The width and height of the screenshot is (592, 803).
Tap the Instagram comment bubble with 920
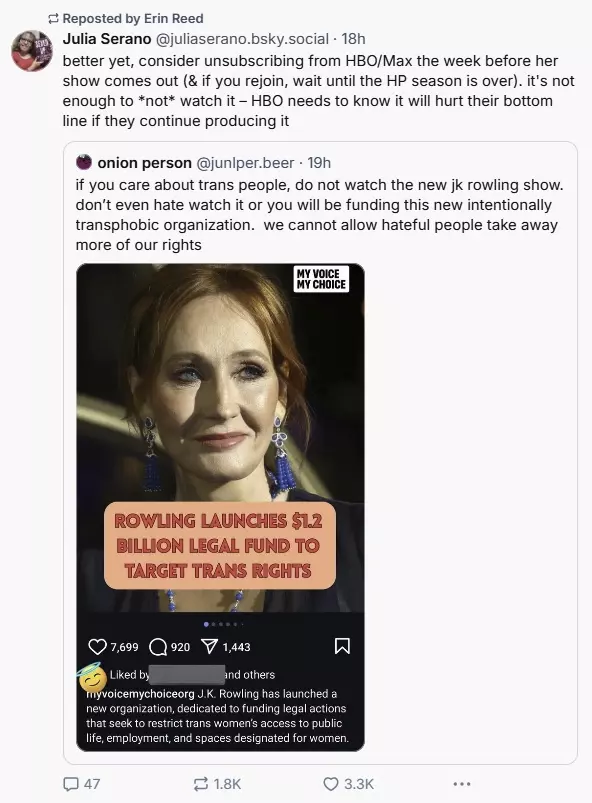pos(158,647)
